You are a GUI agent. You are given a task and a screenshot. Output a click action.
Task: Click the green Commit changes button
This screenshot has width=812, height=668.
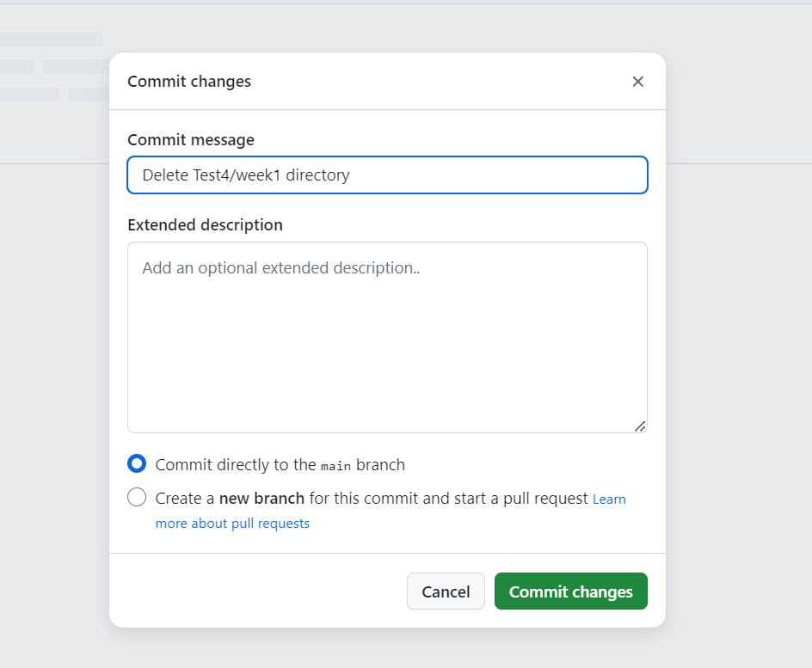pyautogui.click(x=570, y=591)
